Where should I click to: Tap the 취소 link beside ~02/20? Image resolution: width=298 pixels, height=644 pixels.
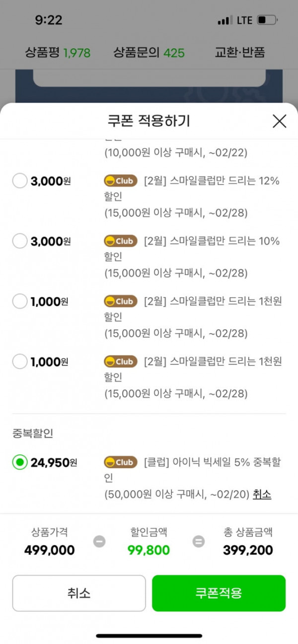click(x=262, y=494)
